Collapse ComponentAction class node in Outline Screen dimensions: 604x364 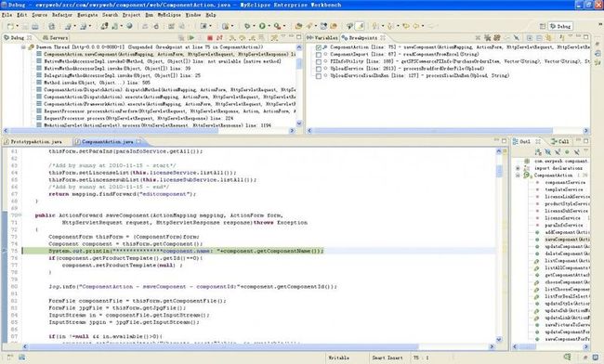pyautogui.click(x=518, y=175)
